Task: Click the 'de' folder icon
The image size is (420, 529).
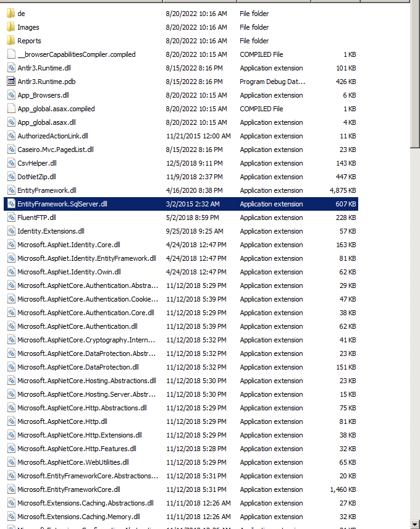Action: [11, 14]
